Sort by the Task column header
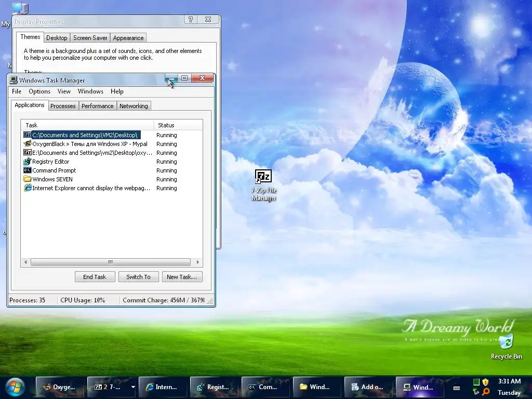 point(87,125)
